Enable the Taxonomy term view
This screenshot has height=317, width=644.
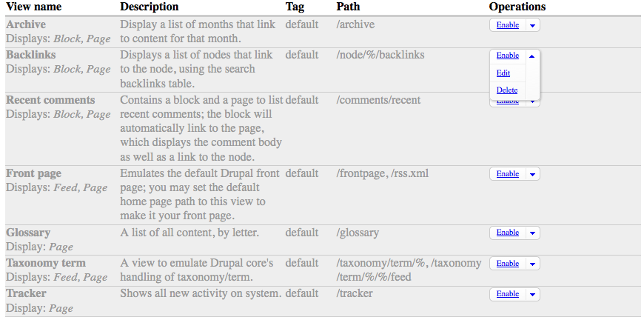(508, 264)
